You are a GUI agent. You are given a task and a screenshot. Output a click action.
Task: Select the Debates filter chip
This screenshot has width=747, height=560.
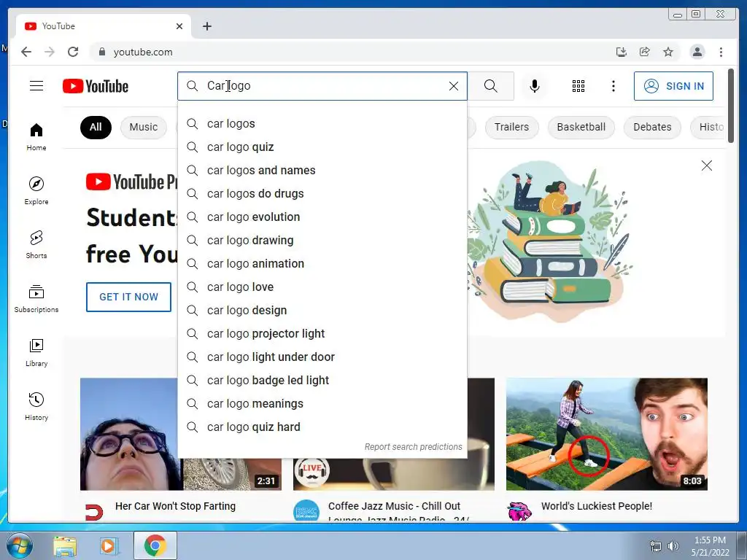[652, 127]
